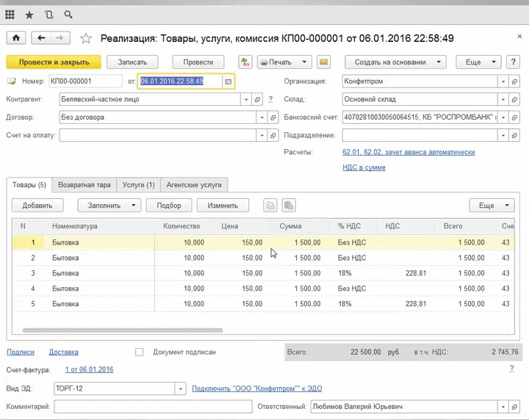Show the Дт/Кт postings icon
The width and height of the screenshot is (529, 420).
click(245, 62)
